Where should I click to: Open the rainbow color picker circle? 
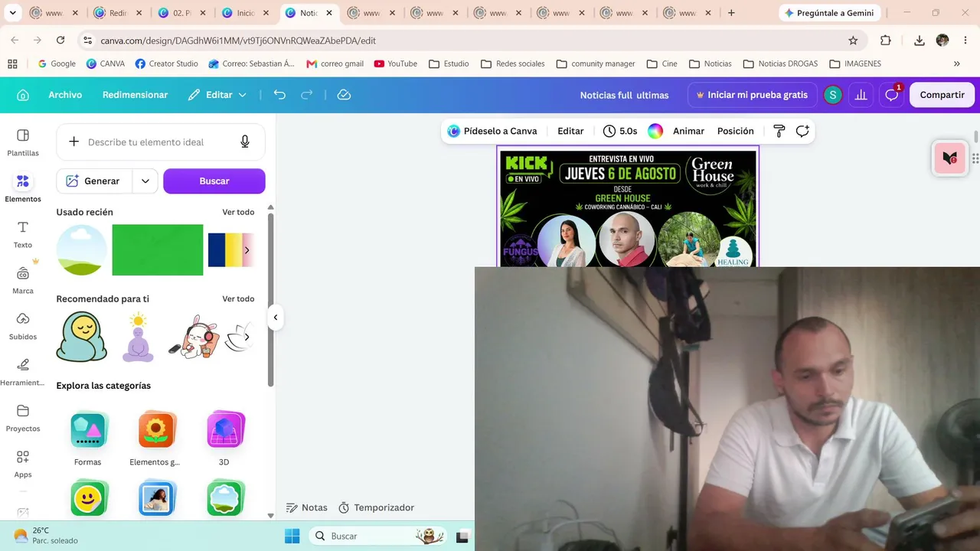click(x=655, y=131)
